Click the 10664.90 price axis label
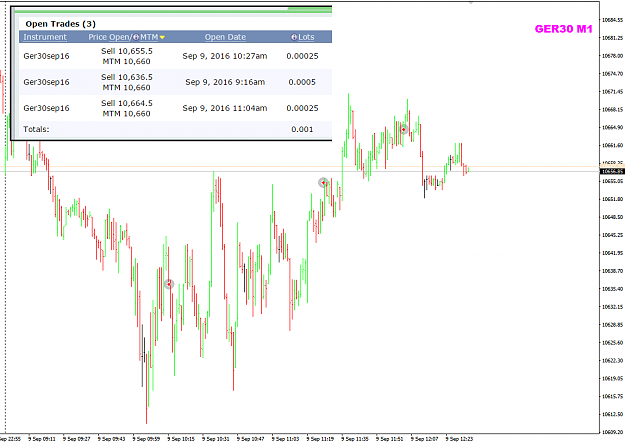The image size is (625, 445). [613, 128]
